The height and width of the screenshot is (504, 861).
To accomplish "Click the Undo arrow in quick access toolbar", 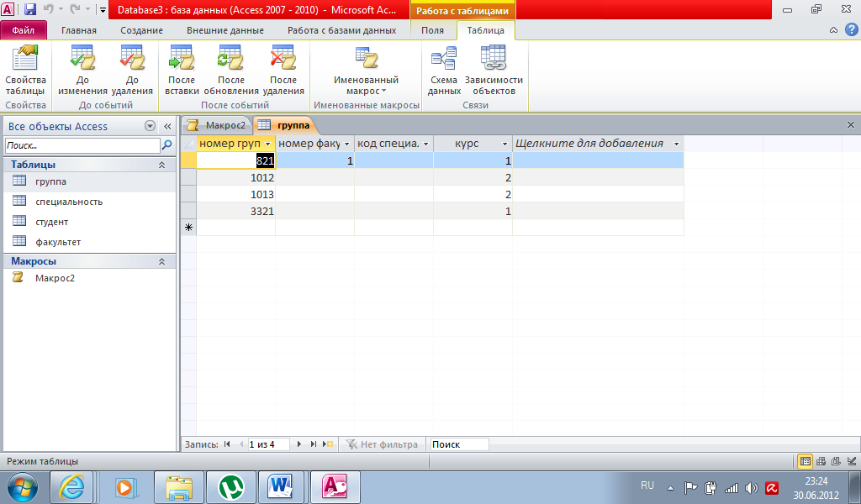I will (48, 9).
